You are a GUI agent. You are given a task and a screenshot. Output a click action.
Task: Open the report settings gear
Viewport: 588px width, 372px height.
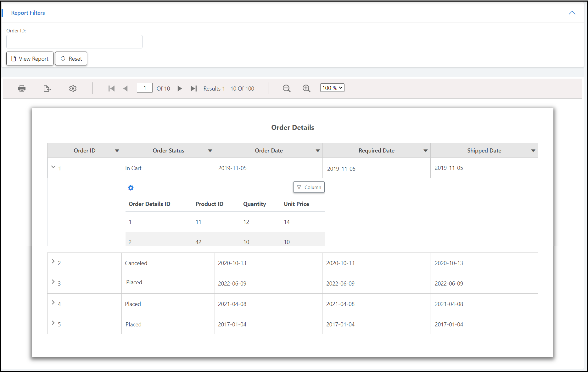tap(73, 88)
